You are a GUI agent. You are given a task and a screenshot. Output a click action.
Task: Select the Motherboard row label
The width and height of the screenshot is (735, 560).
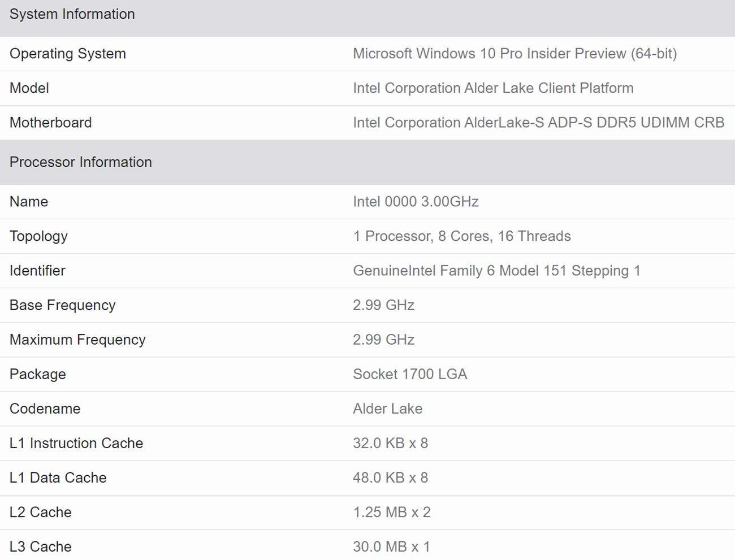point(50,123)
